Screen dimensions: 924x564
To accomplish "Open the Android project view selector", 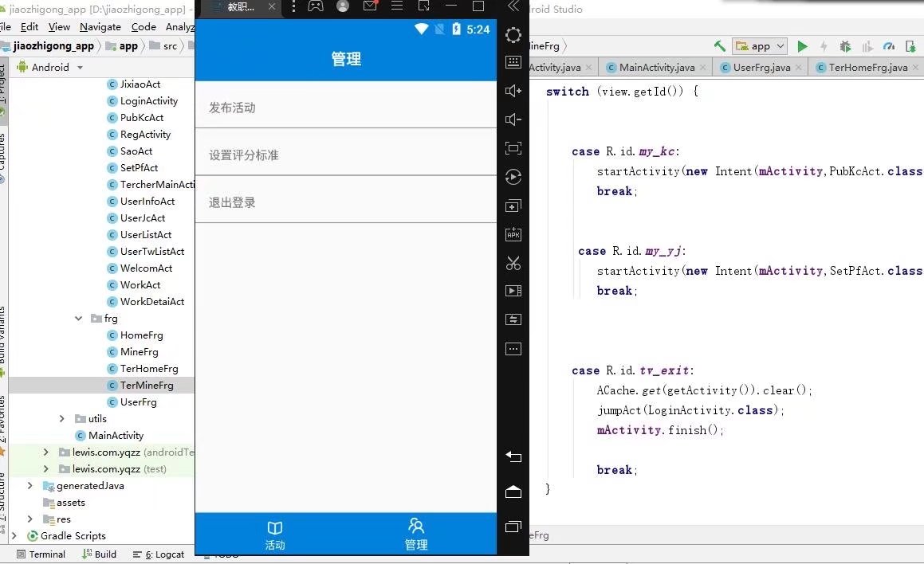I will pyautogui.click(x=49, y=67).
